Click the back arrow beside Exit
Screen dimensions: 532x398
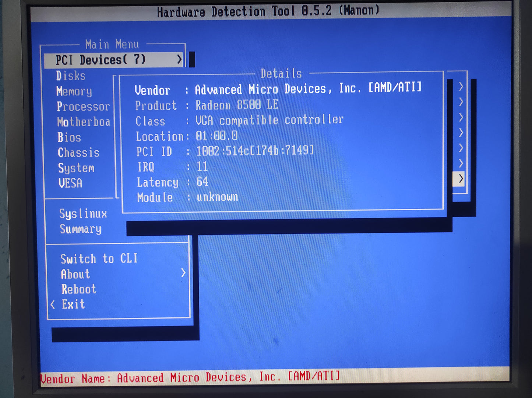click(x=53, y=304)
